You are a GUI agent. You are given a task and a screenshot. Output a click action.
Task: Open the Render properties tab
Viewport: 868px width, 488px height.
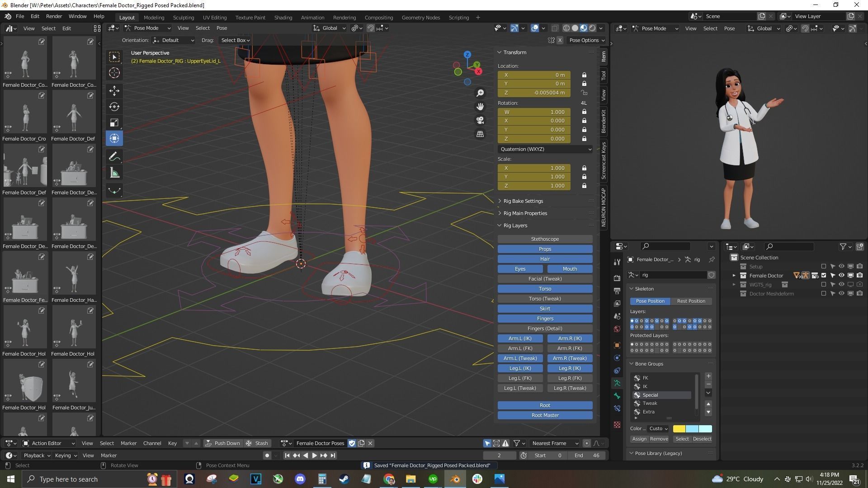617,278
